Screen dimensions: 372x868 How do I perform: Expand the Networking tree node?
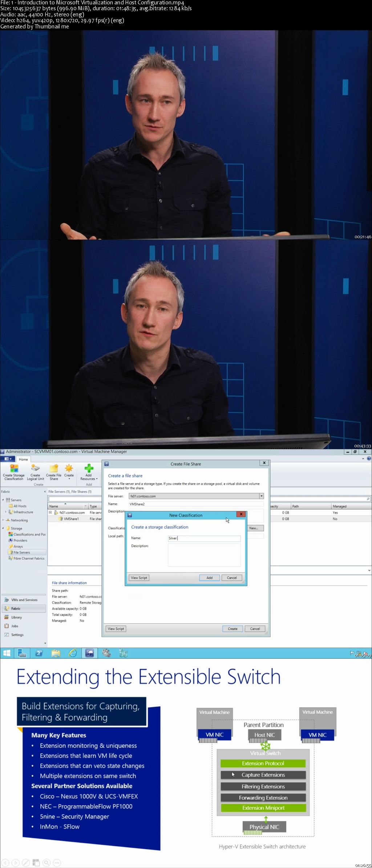click(3, 520)
